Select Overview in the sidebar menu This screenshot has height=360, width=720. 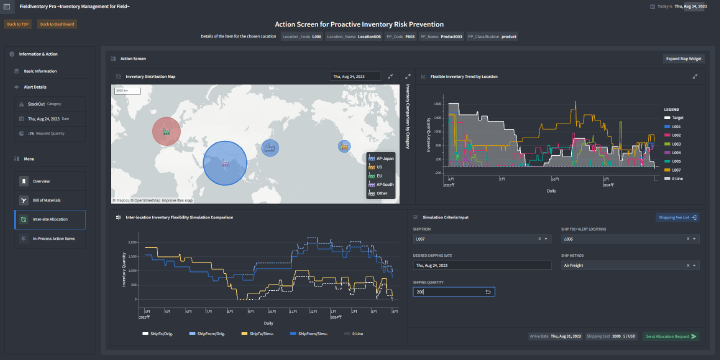click(x=50, y=181)
